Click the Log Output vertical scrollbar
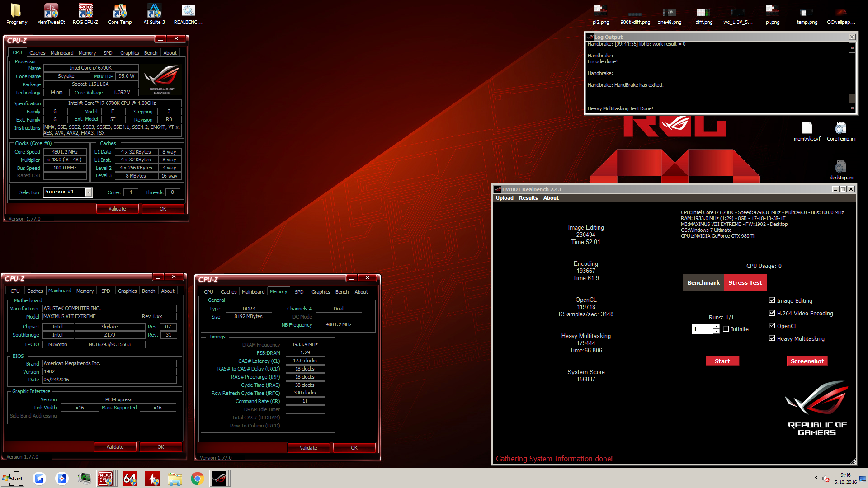The width and height of the screenshot is (868, 488). (852, 77)
